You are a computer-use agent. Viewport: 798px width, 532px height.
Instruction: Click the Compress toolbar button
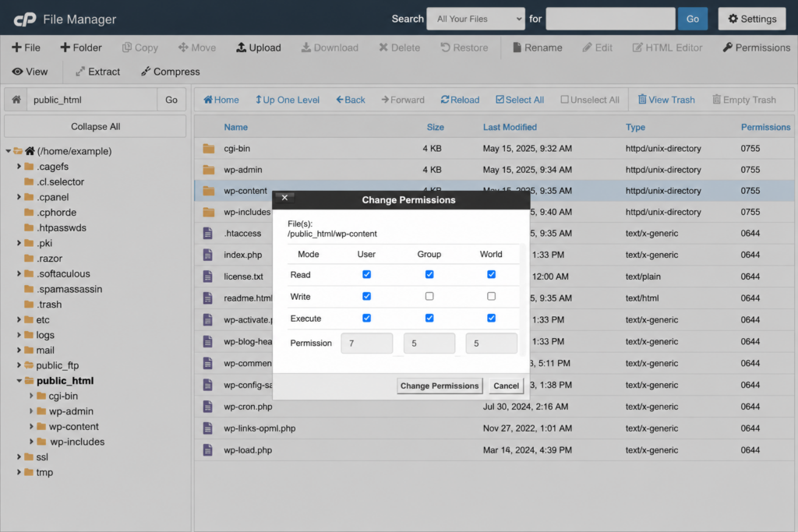[171, 72]
